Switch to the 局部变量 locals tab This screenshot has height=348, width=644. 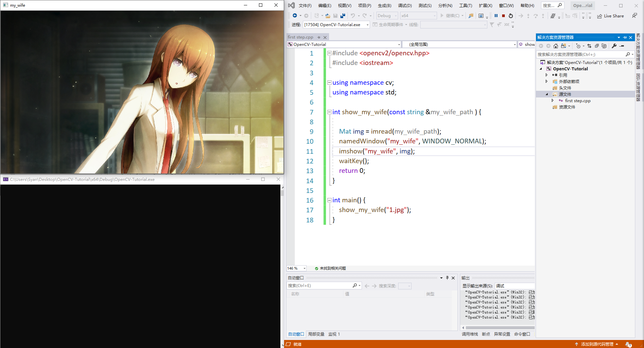pyautogui.click(x=316, y=334)
